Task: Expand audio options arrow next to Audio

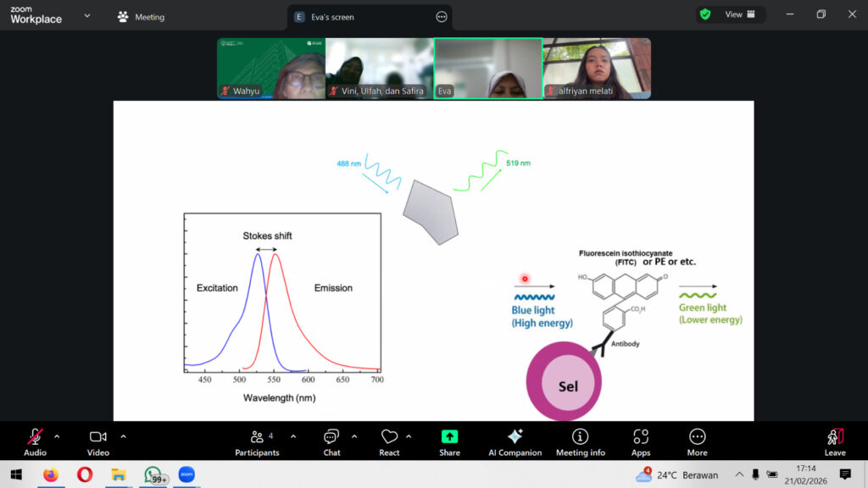Action: click(57, 436)
